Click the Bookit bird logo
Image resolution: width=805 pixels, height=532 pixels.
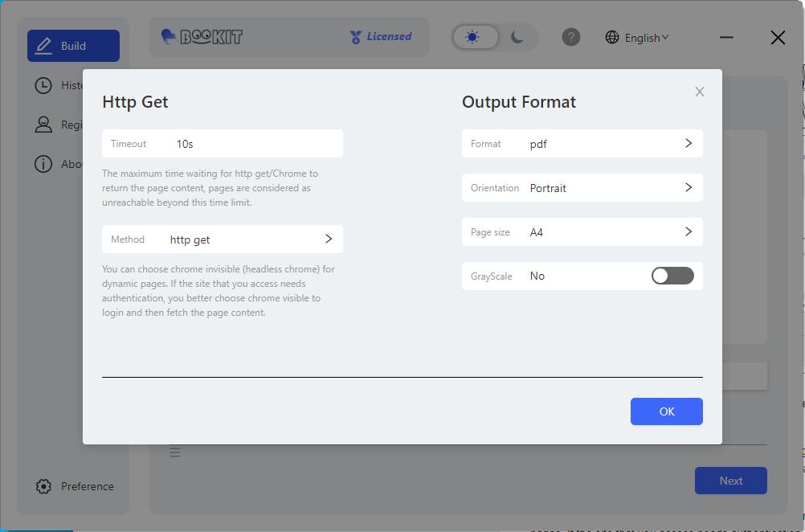tap(168, 36)
